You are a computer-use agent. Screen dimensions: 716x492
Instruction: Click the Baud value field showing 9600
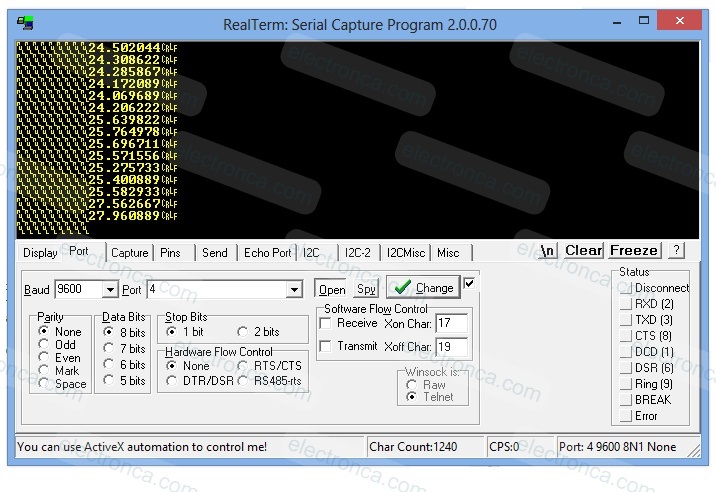[x=78, y=289]
